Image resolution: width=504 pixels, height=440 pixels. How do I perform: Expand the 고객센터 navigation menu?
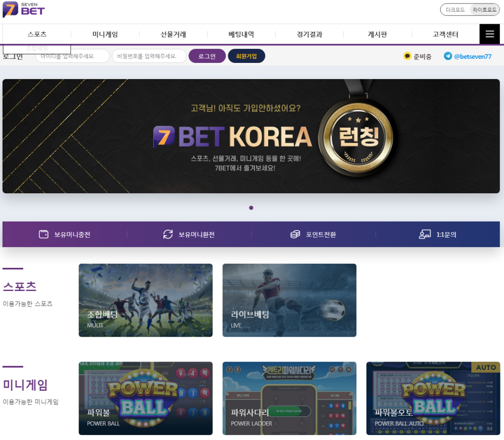[x=446, y=34]
